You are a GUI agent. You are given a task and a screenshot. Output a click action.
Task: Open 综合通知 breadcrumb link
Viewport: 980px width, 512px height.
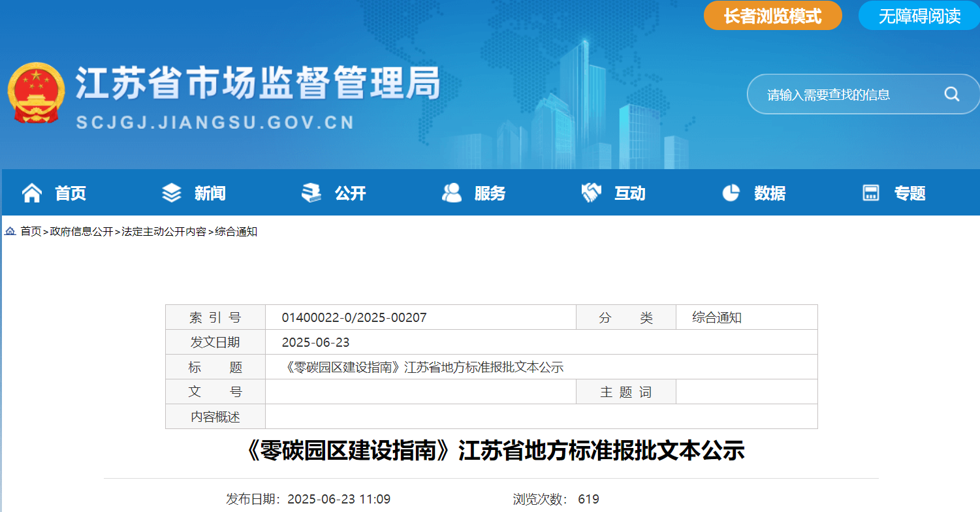point(236,232)
